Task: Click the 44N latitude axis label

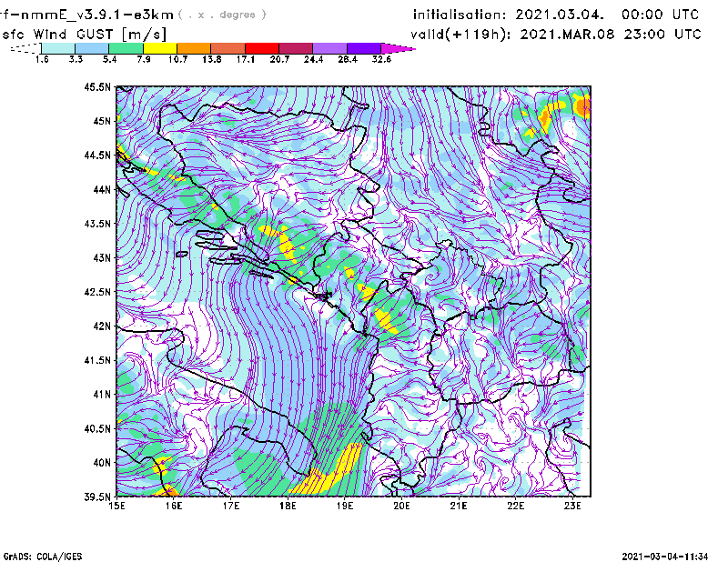Action: pos(102,189)
